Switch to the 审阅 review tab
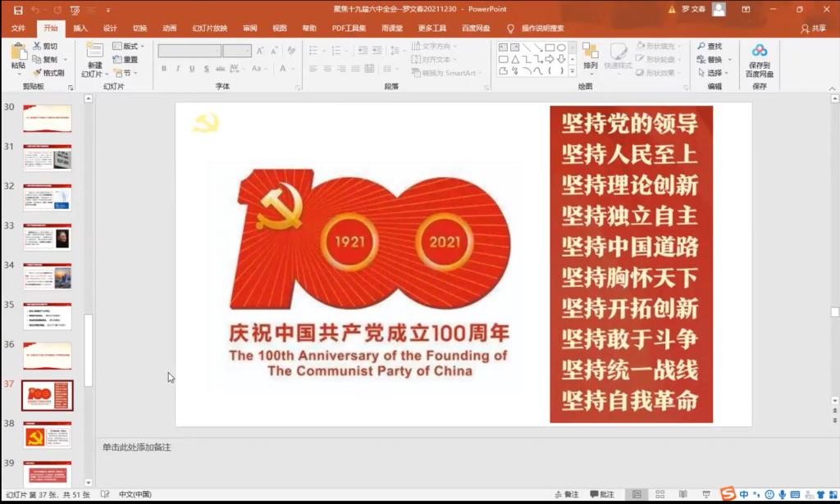Viewport: 840px width, 504px height. tap(250, 29)
